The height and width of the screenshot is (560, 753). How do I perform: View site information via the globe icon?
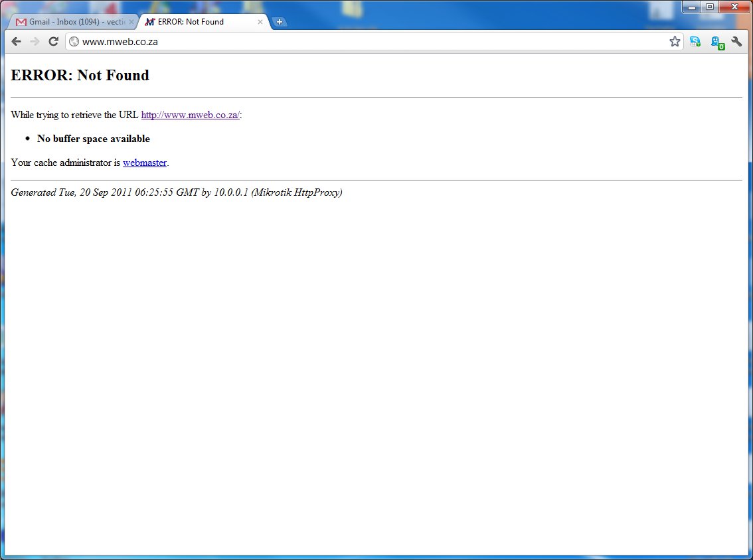pyautogui.click(x=74, y=41)
